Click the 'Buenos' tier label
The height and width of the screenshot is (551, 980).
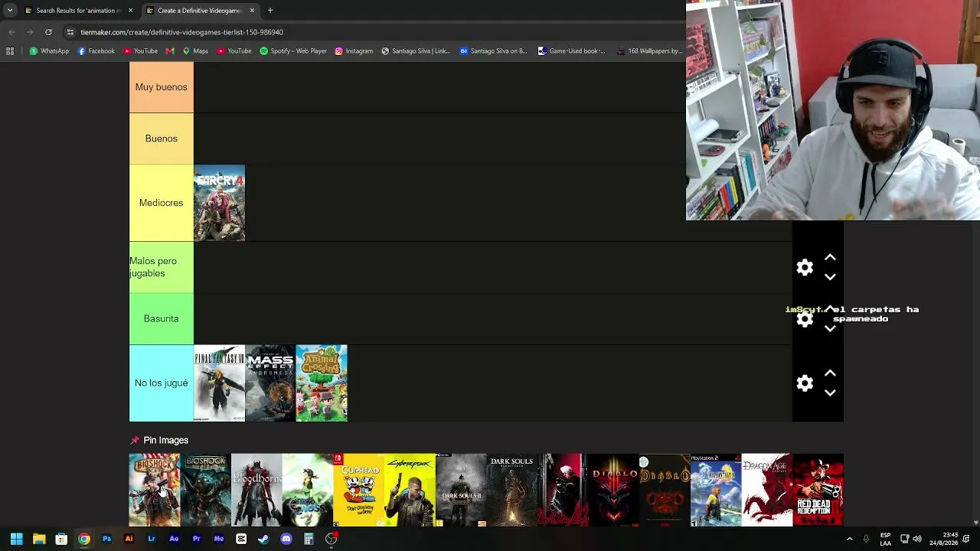pyautogui.click(x=161, y=139)
